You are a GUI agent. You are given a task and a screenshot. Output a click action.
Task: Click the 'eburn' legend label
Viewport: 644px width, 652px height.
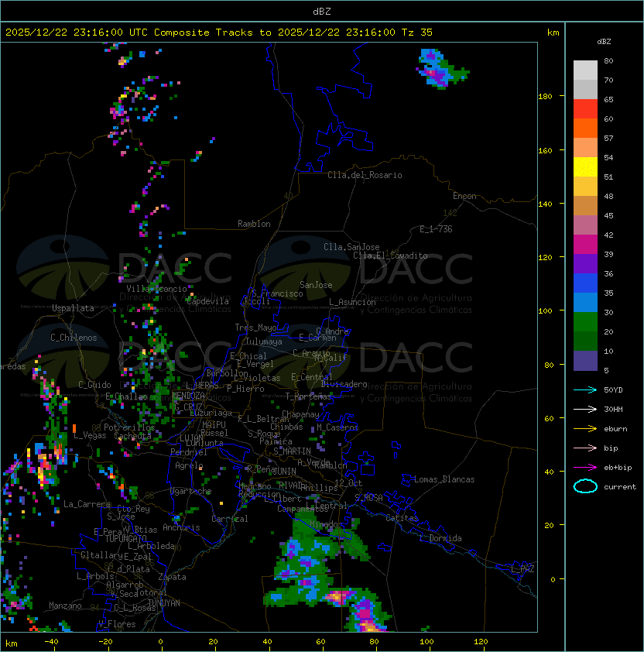(x=615, y=429)
